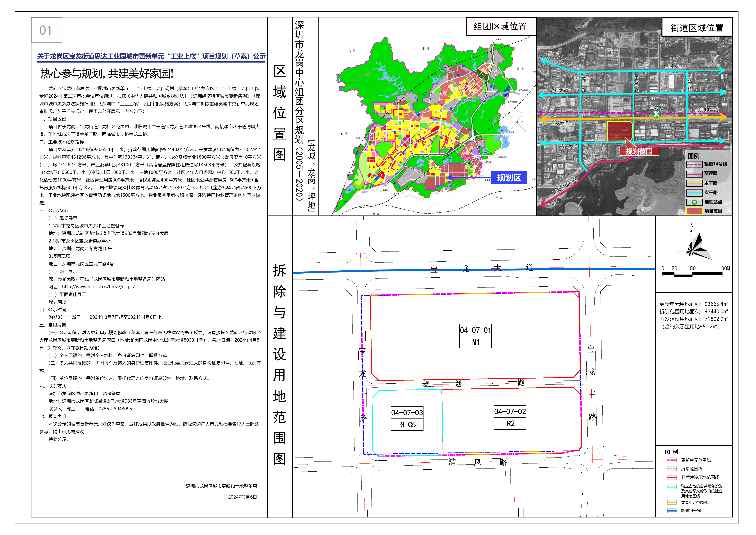Image resolution: width=756 pixels, height=535 pixels.
Task: Click the 项目范围 red swatch in satellite legend
Action: coord(694,211)
